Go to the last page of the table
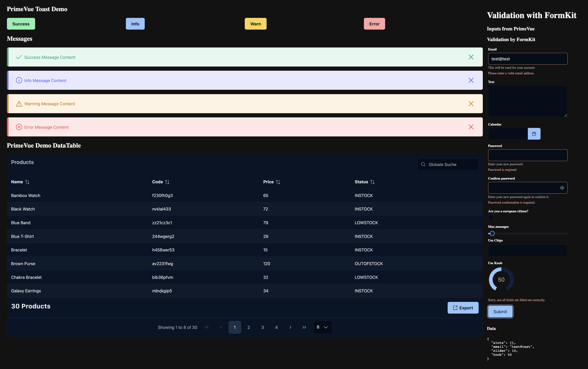 pos(304,327)
